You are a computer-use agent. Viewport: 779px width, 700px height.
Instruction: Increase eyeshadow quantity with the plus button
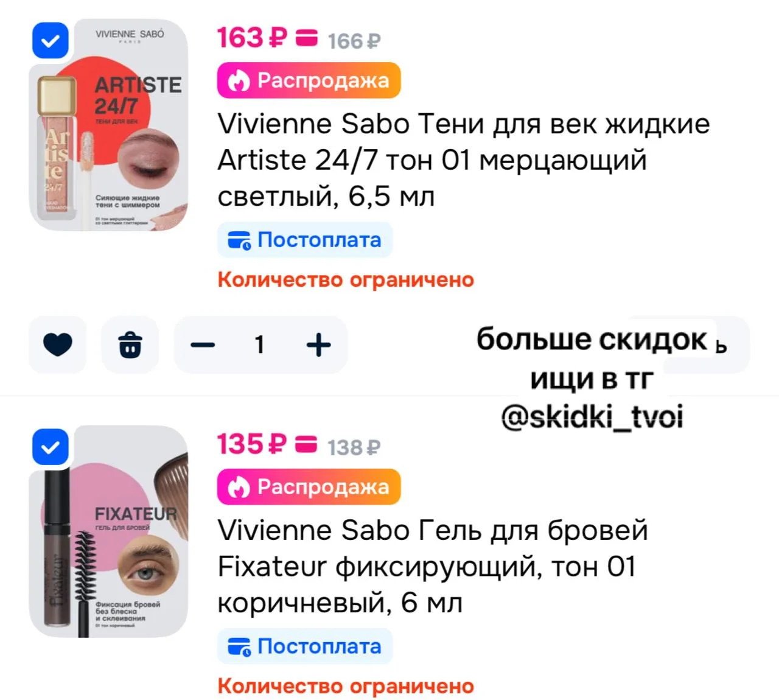tap(318, 345)
